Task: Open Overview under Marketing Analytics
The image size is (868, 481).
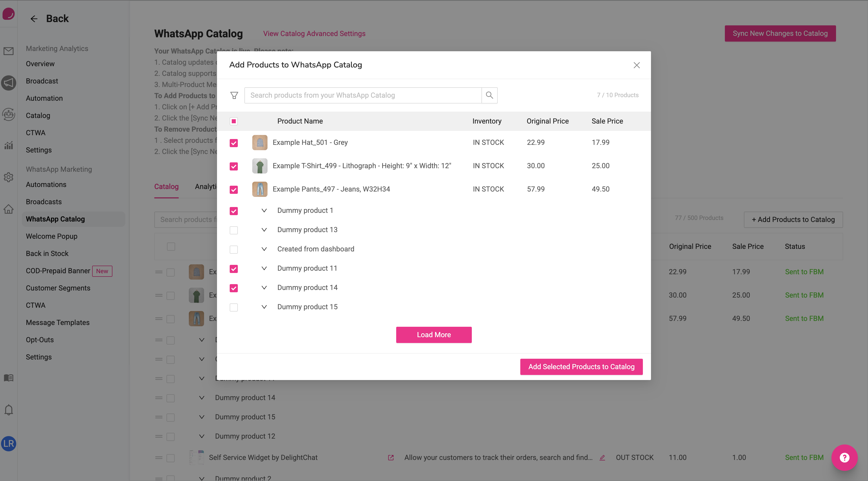Action: [40, 64]
